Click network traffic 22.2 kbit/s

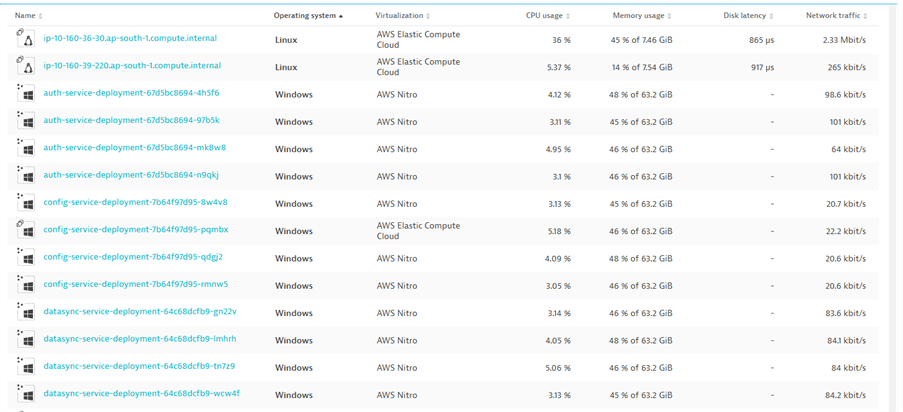pos(845,231)
